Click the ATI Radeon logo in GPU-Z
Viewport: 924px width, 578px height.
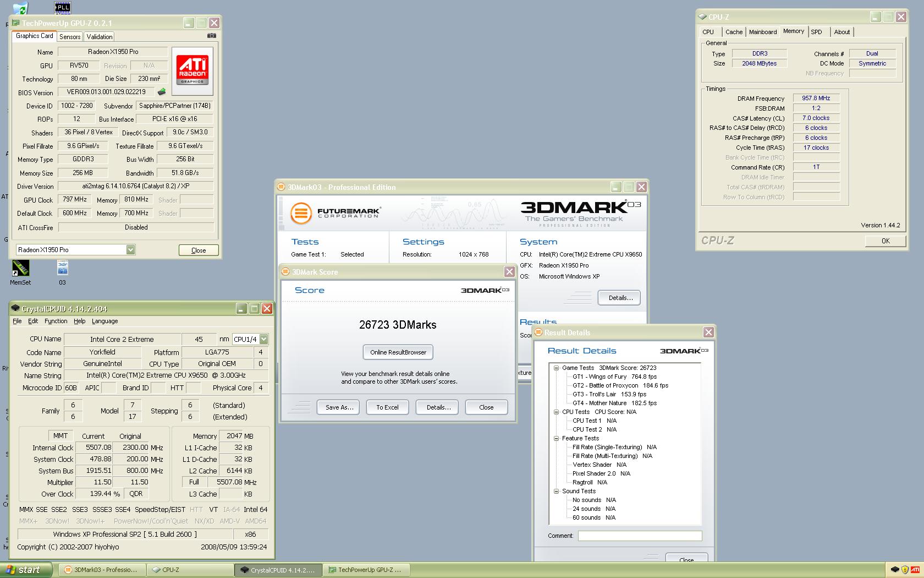[x=193, y=71]
